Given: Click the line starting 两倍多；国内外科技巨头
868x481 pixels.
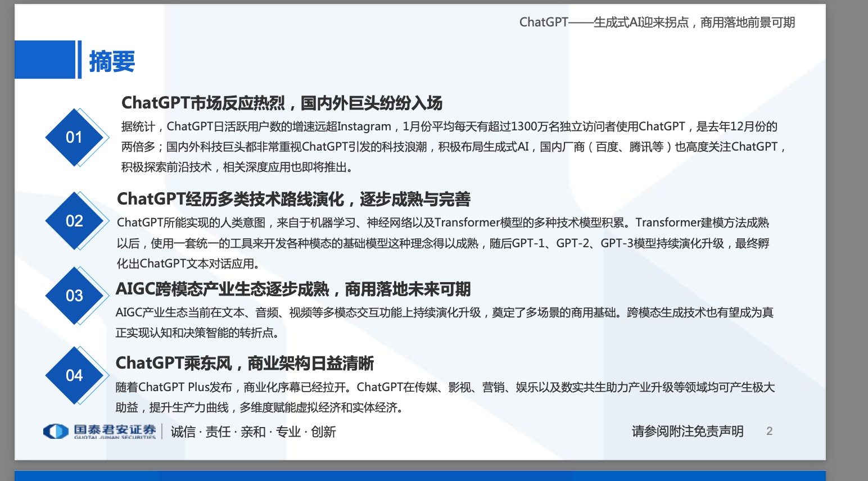Looking at the screenshot, I should [x=453, y=147].
